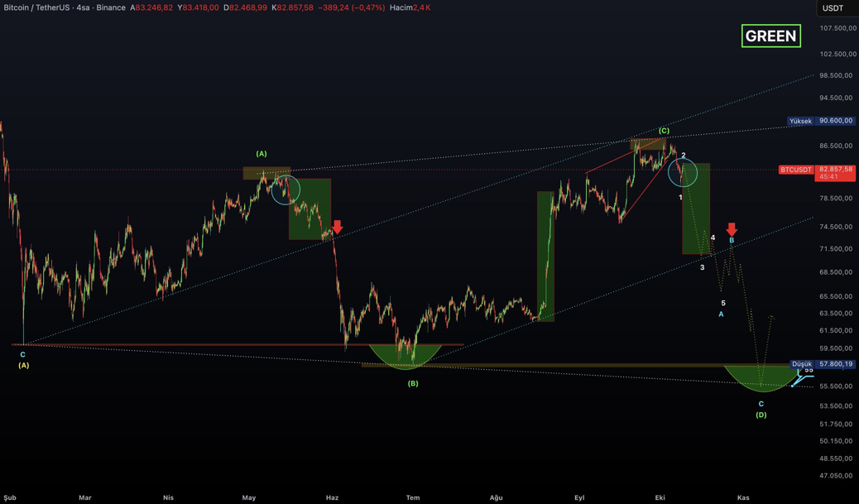Select the white wave number 1 label

point(680,197)
